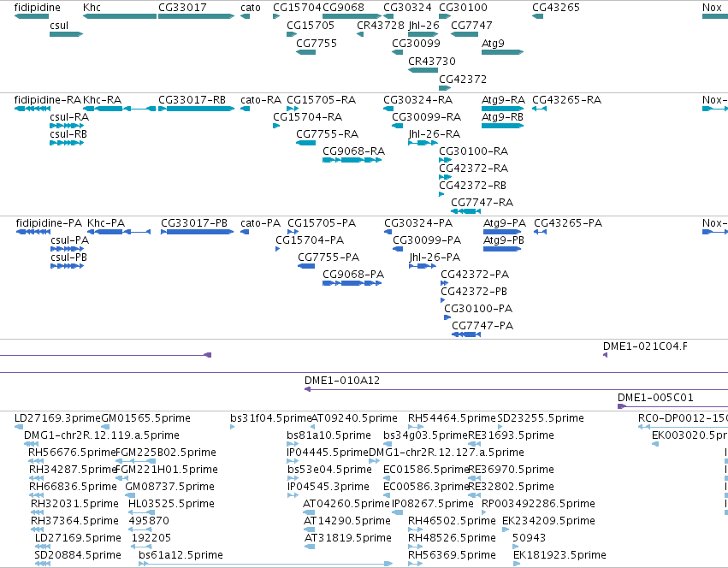Click the CG33017-PB protein label

click(x=194, y=223)
